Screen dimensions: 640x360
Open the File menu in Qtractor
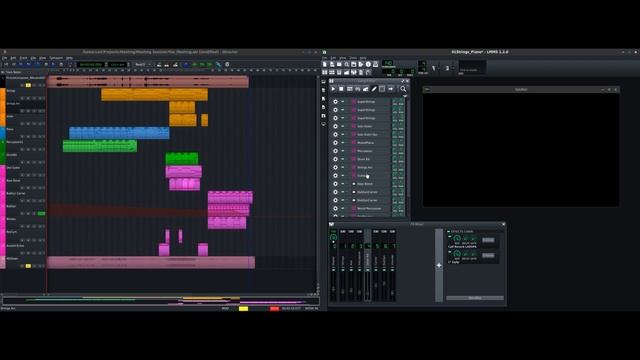pyautogui.click(x=4, y=58)
